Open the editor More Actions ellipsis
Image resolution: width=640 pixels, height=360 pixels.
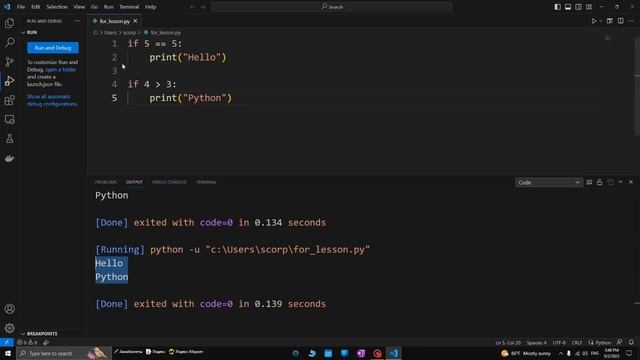click(631, 21)
